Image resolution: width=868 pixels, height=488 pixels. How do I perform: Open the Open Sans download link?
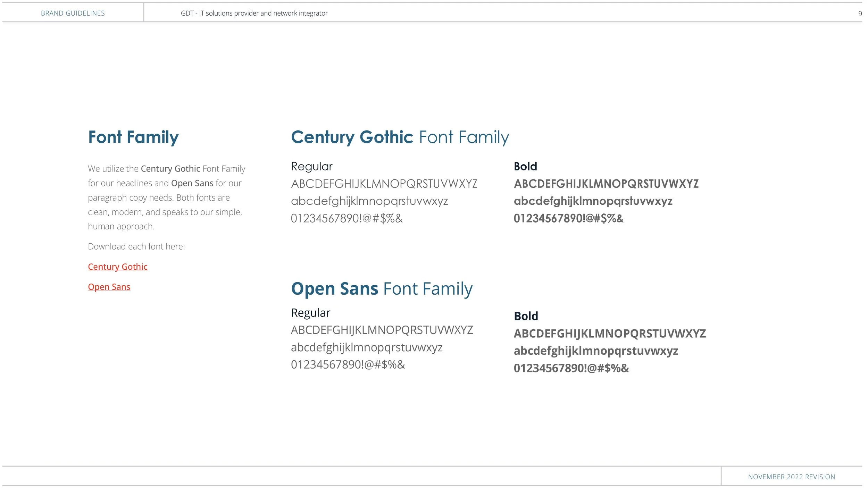[x=109, y=287]
